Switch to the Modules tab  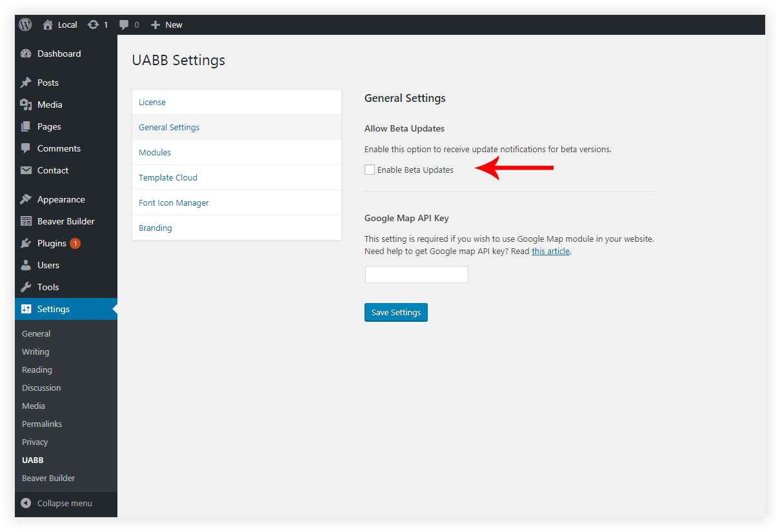click(155, 152)
